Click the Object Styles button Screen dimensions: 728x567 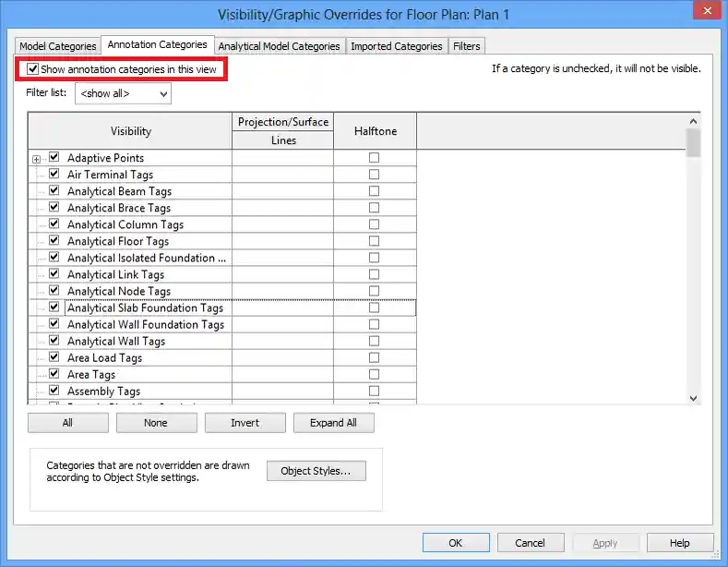316,471
